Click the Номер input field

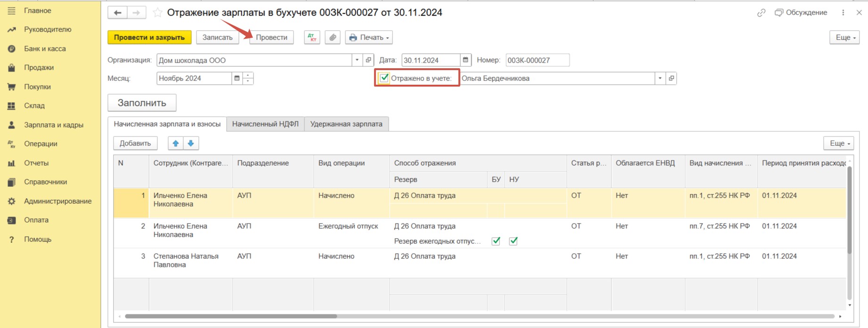coord(537,60)
